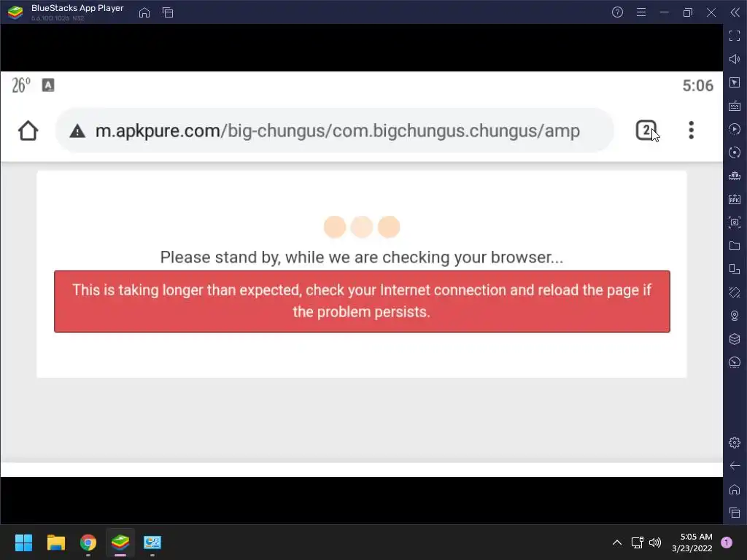Click the Android back arrow in sidebar

[x=735, y=466]
